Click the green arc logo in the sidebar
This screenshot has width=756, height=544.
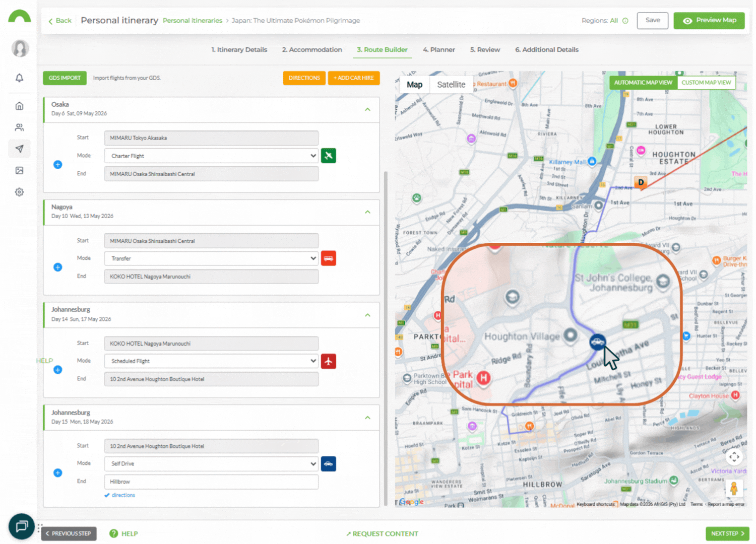click(x=20, y=17)
